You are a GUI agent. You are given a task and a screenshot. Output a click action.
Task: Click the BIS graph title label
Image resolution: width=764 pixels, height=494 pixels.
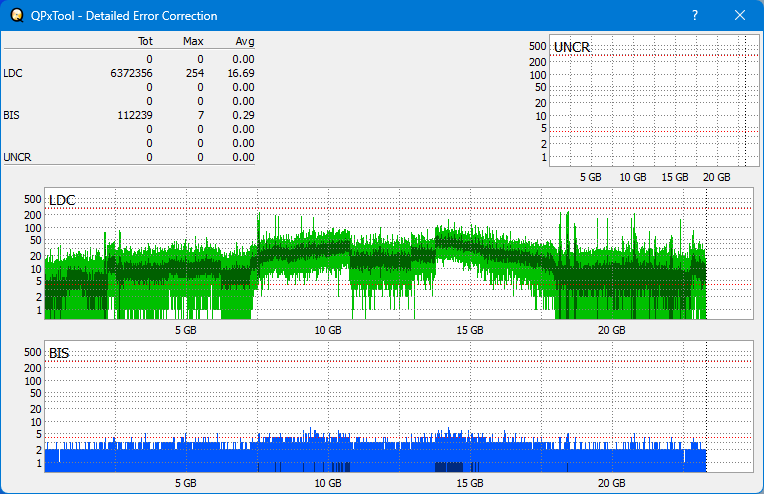tap(59, 353)
